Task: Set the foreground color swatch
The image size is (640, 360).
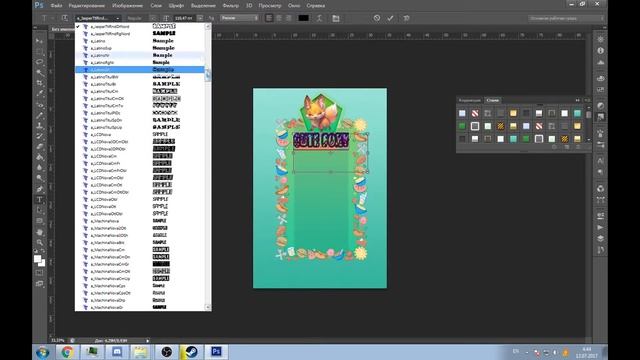Action: point(38,259)
